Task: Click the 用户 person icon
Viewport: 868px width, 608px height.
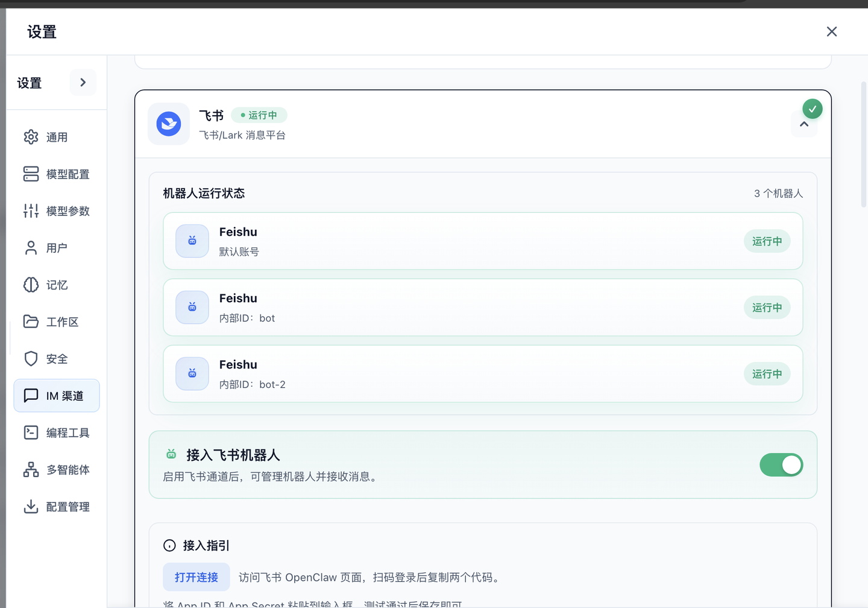Action: (31, 248)
